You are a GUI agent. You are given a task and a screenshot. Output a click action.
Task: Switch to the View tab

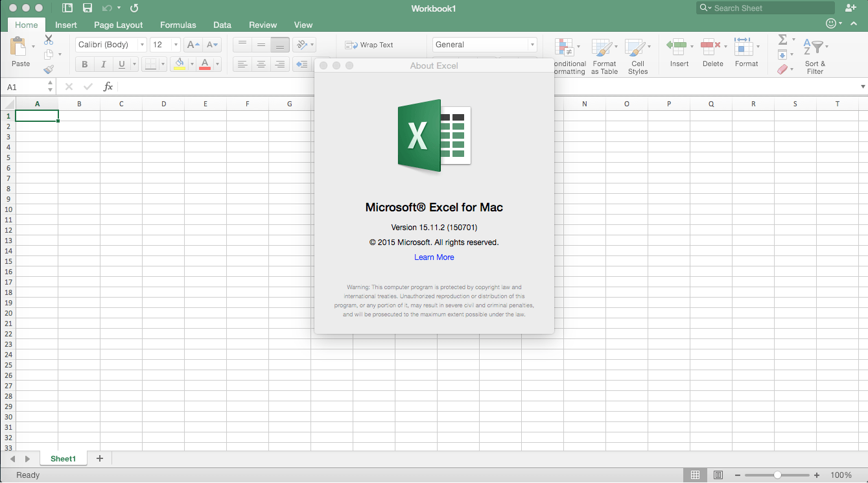point(303,25)
